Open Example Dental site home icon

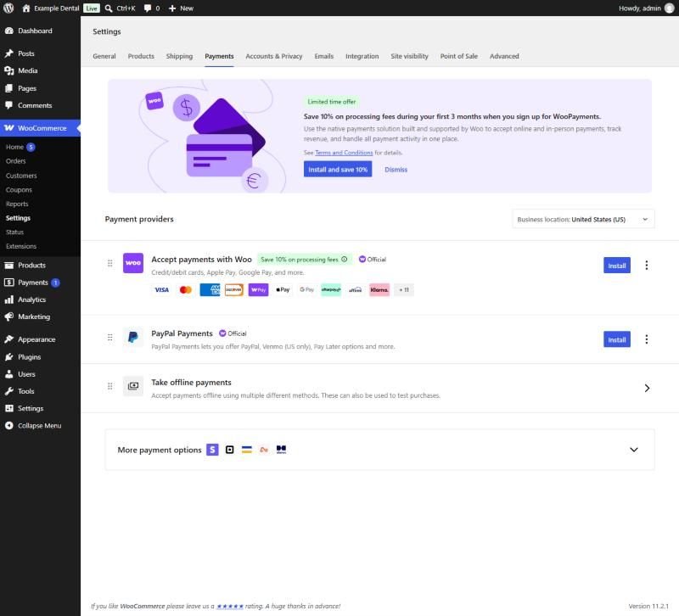(x=26, y=8)
